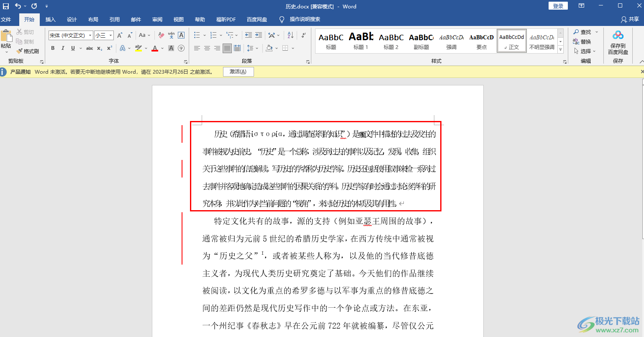Click the 登录 sign-in button
644x337 pixels.
click(558, 6)
